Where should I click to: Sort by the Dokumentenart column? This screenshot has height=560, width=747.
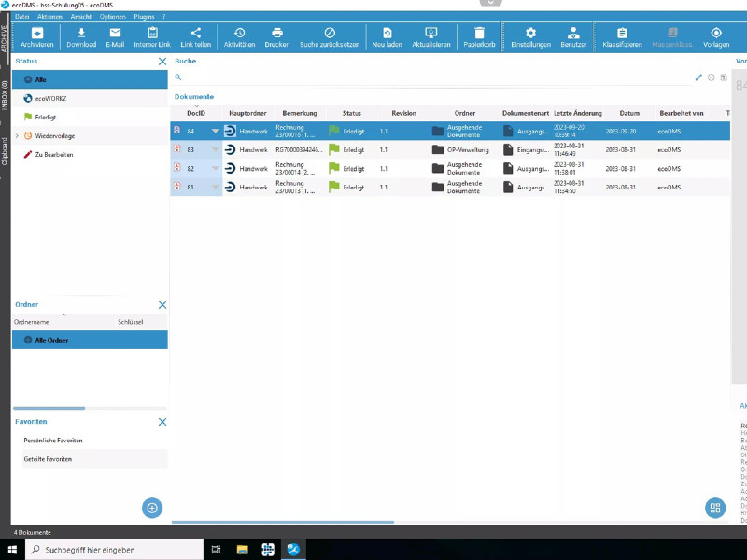(x=526, y=113)
